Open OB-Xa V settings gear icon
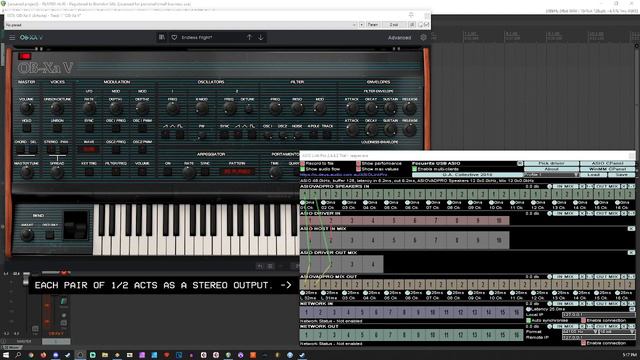This screenshot has height=360, width=640. (423, 38)
